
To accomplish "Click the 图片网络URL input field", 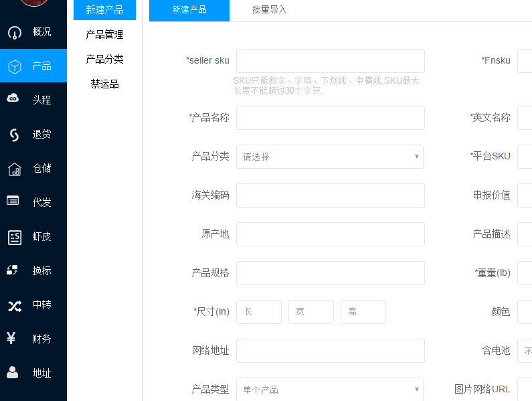I will (525, 390).
